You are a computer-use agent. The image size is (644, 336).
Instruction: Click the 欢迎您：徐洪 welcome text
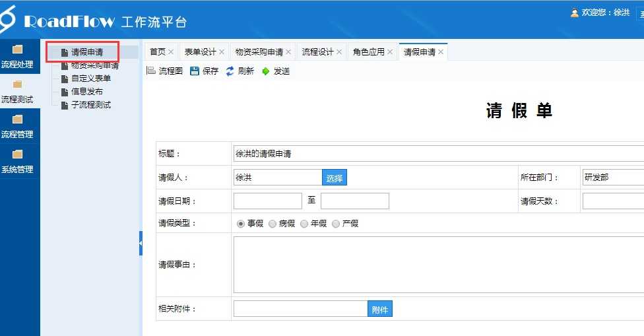tap(605, 13)
